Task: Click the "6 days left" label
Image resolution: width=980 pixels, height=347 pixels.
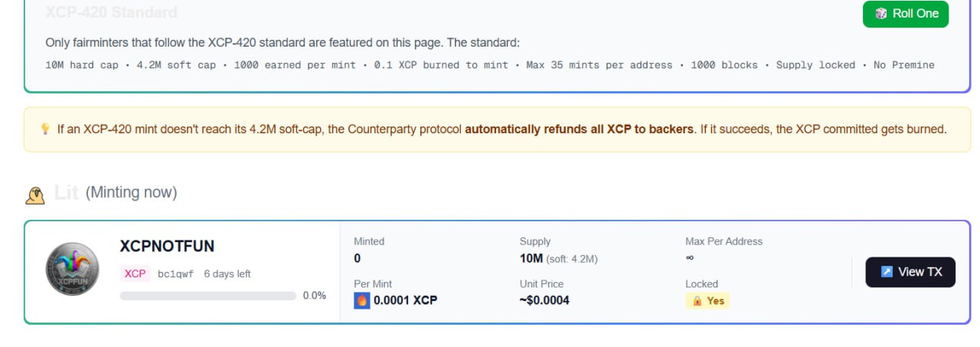Action: click(x=227, y=273)
